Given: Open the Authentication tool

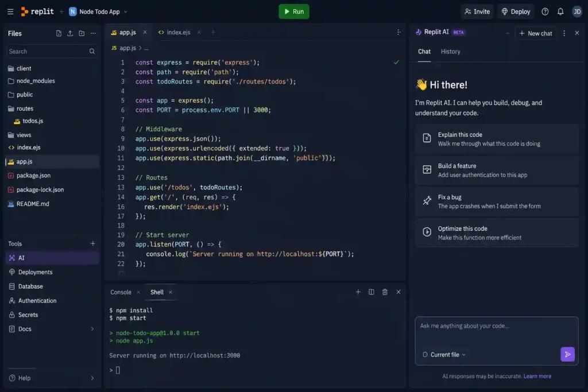Looking at the screenshot, I should [52, 301].
